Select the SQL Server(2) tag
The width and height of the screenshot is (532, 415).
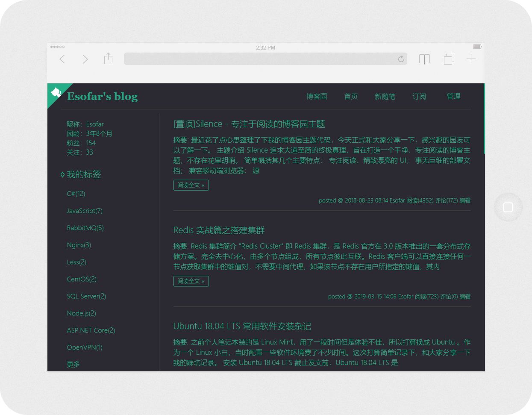pyautogui.click(x=86, y=296)
